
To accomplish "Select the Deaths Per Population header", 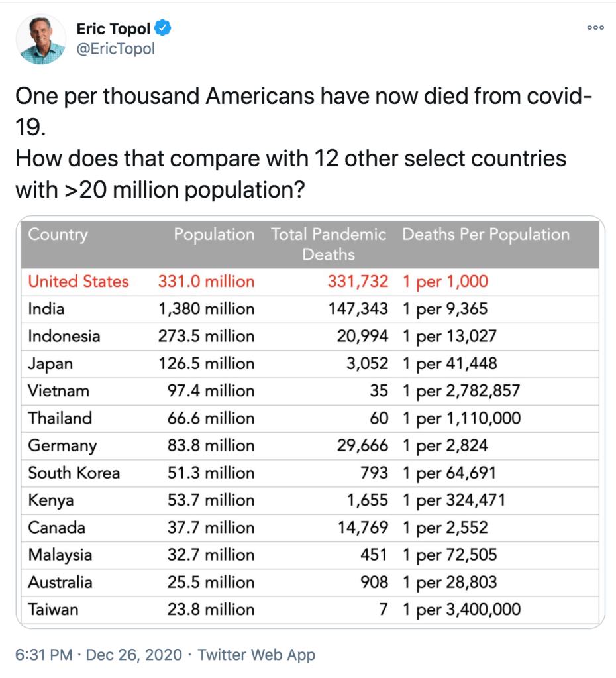I will coord(486,235).
